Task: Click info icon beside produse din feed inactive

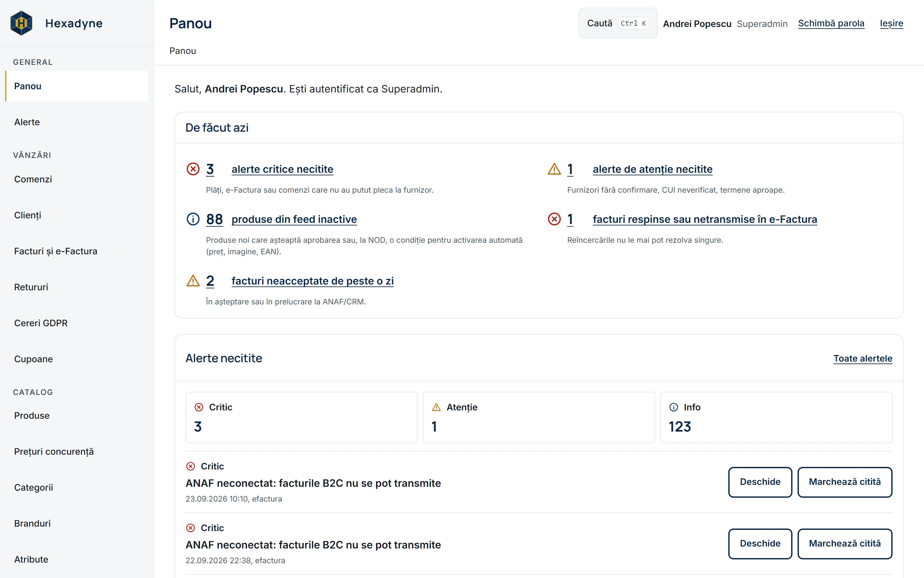Action: pos(193,219)
